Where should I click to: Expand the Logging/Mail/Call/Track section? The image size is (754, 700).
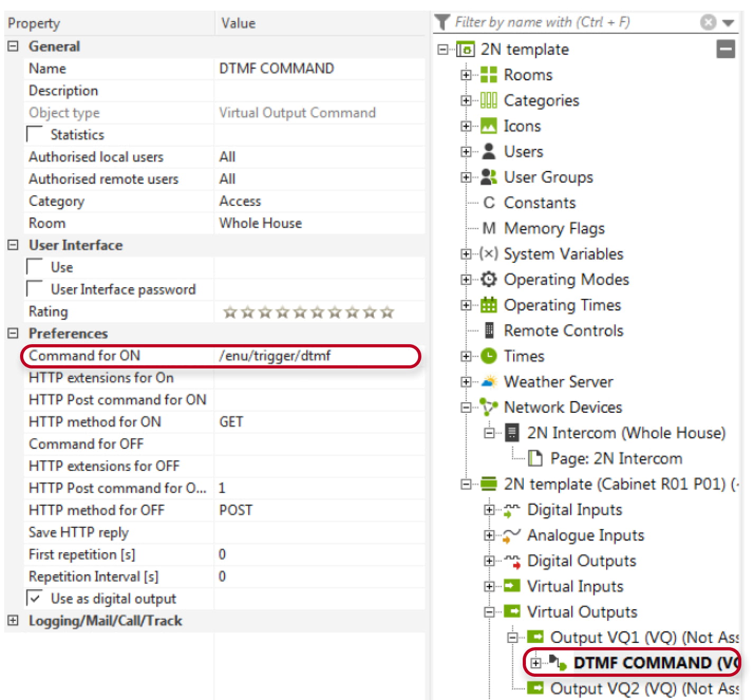click(x=13, y=620)
